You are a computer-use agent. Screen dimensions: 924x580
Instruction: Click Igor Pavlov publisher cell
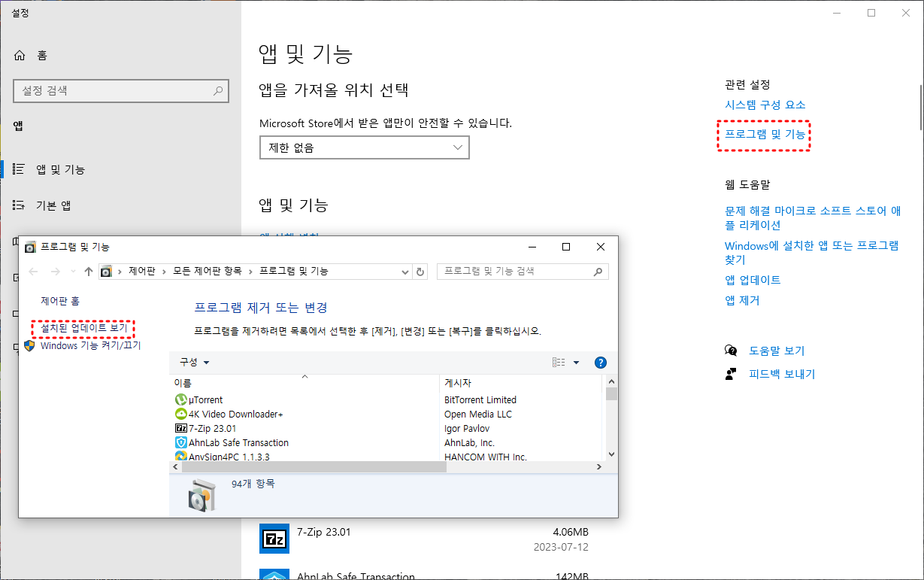(467, 428)
